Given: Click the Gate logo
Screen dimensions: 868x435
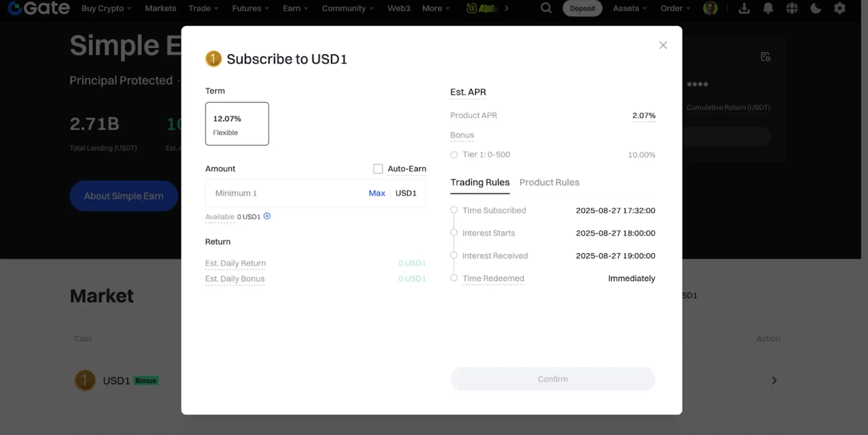Looking at the screenshot, I should pyautogui.click(x=38, y=8).
